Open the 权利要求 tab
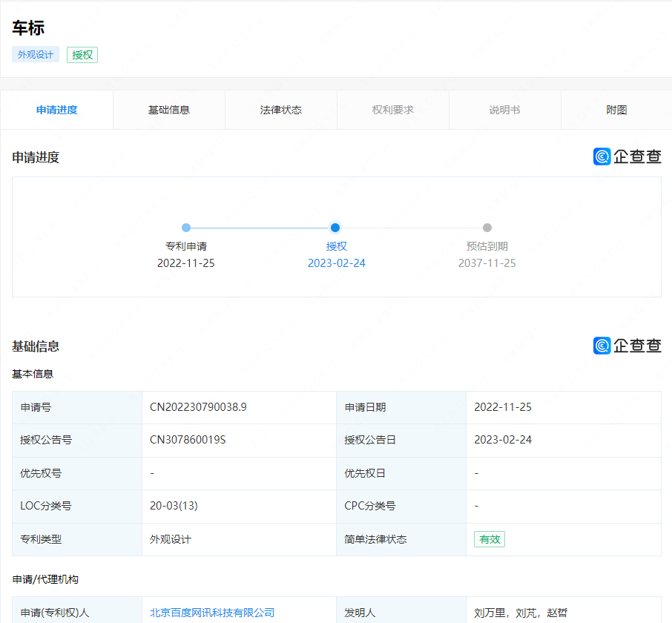 pyautogui.click(x=393, y=110)
